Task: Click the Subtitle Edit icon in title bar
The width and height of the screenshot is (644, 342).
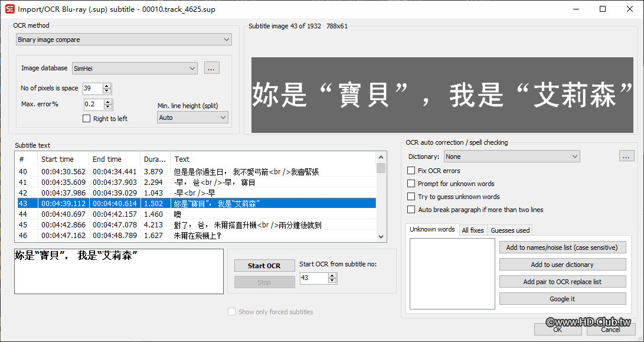Action: tap(8, 9)
